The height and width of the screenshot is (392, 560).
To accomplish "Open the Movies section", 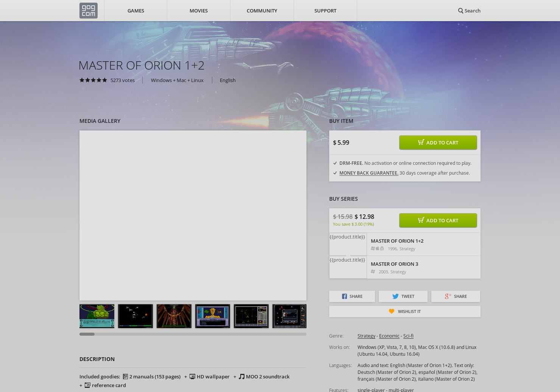I will coord(198,11).
